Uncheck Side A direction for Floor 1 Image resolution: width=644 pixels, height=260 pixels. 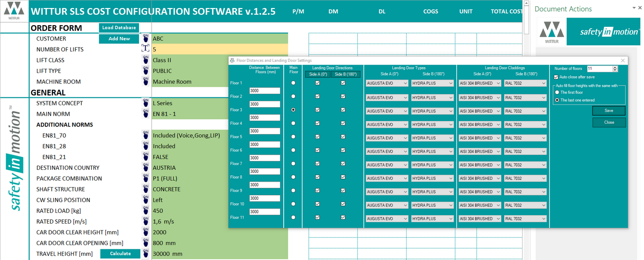(x=318, y=83)
